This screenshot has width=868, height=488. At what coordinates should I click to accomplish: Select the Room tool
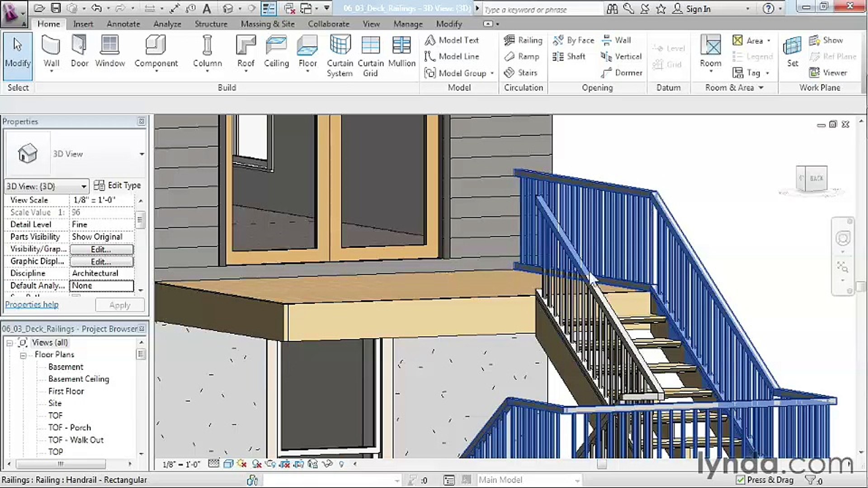point(711,53)
